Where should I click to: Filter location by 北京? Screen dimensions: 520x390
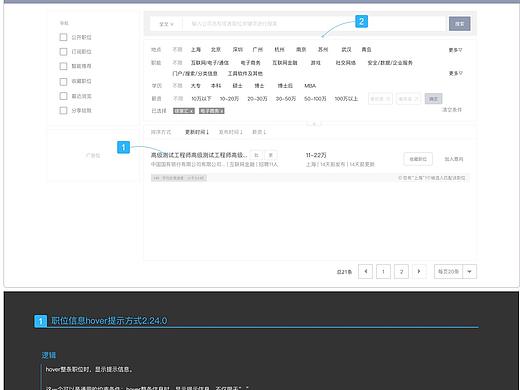pyautogui.click(x=216, y=49)
